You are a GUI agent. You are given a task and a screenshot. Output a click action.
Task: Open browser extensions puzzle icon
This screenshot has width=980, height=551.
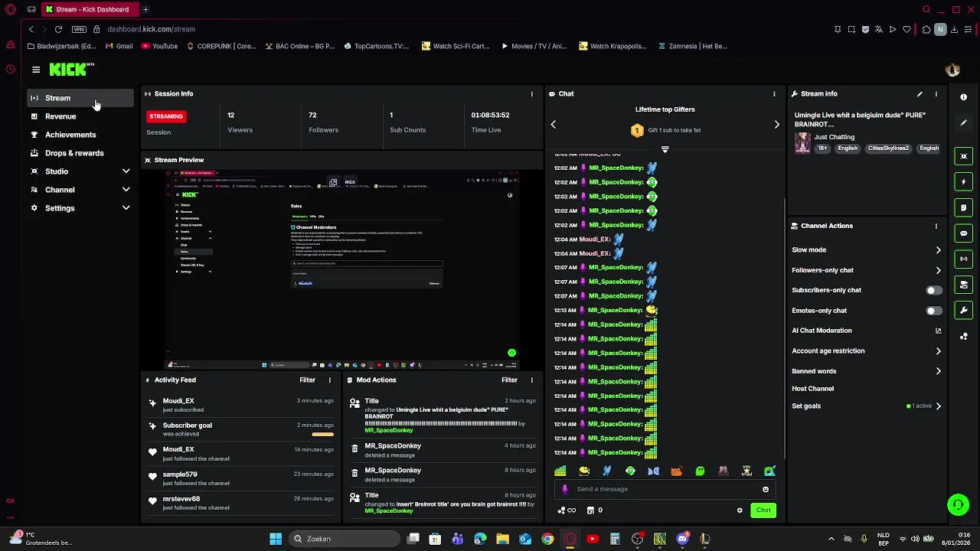click(x=926, y=29)
